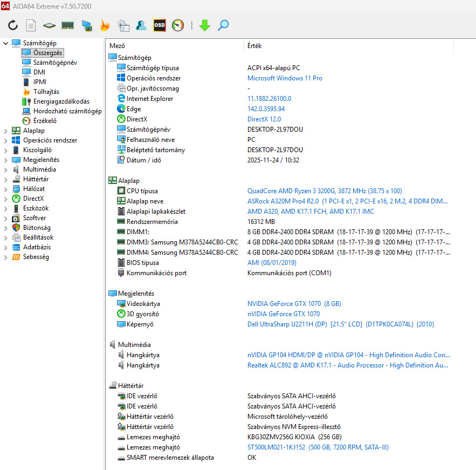The image size is (476, 470).
Task: Open the OSD panel icon
Action: [160, 25]
